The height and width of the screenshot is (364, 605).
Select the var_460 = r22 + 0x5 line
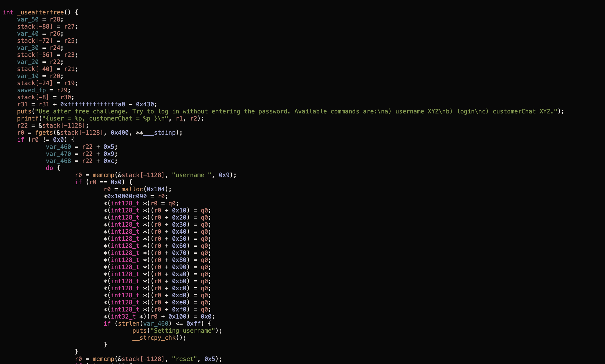click(82, 147)
